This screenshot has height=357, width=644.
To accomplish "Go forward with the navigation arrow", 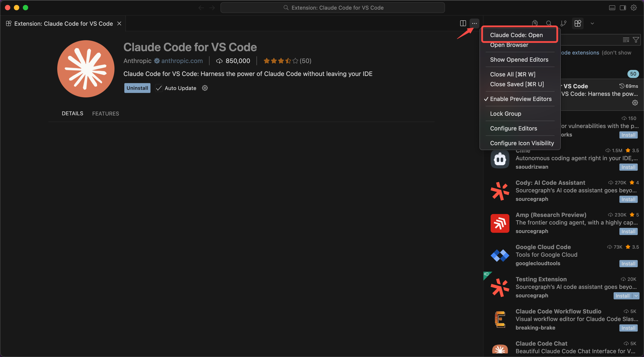I will pyautogui.click(x=212, y=8).
